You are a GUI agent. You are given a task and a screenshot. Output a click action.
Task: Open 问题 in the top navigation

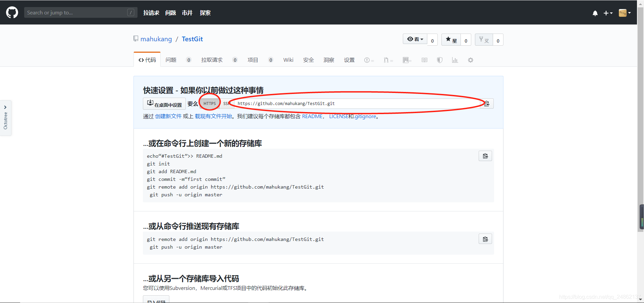[170, 13]
